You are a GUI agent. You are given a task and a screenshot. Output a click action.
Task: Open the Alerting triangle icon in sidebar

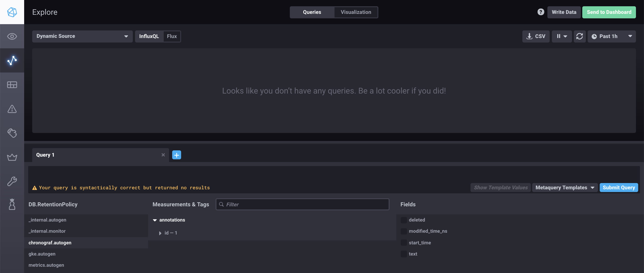(12, 109)
